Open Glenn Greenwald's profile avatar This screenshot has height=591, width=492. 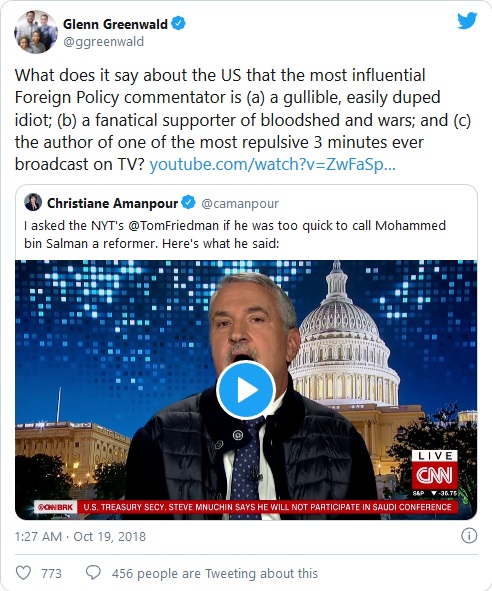pyautogui.click(x=36, y=32)
